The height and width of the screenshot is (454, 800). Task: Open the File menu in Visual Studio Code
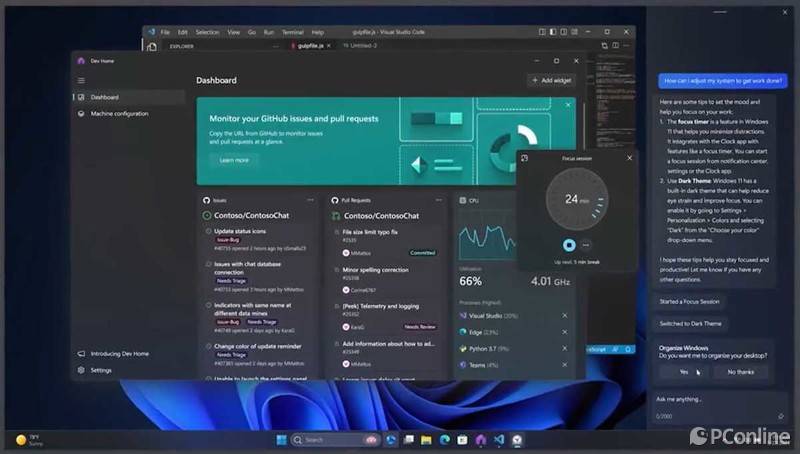click(165, 32)
